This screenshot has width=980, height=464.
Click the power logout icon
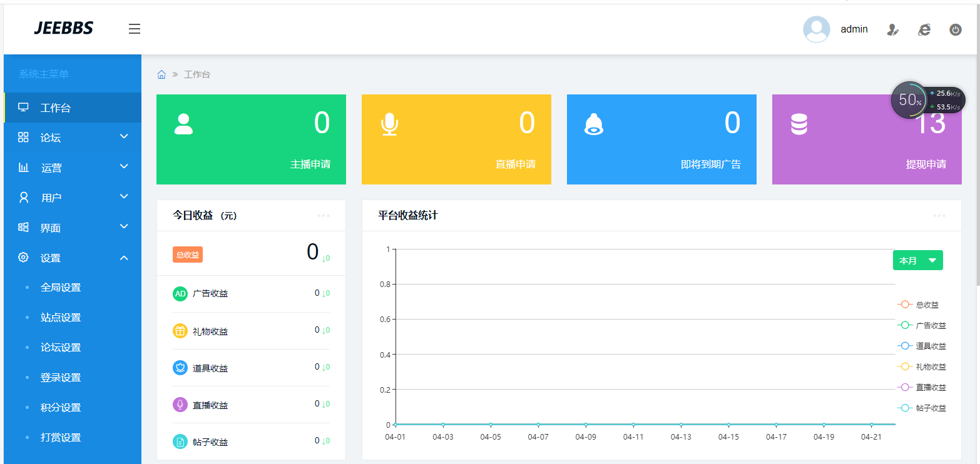pos(955,29)
